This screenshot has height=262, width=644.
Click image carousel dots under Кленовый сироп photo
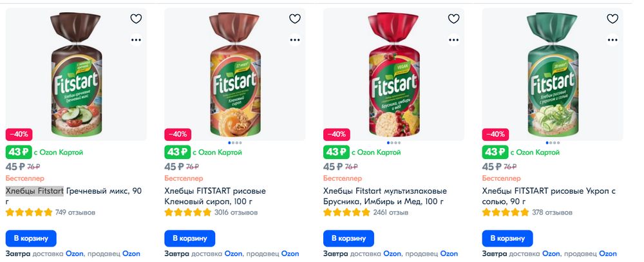pos(235,142)
